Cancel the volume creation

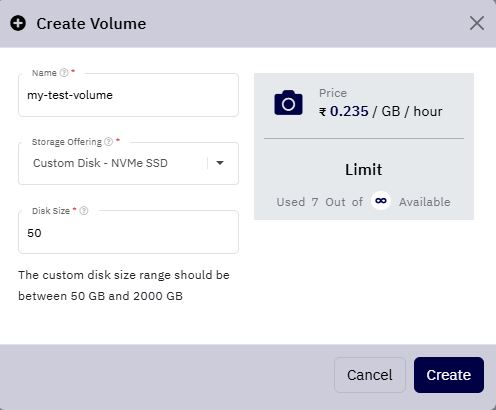(370, 375)
